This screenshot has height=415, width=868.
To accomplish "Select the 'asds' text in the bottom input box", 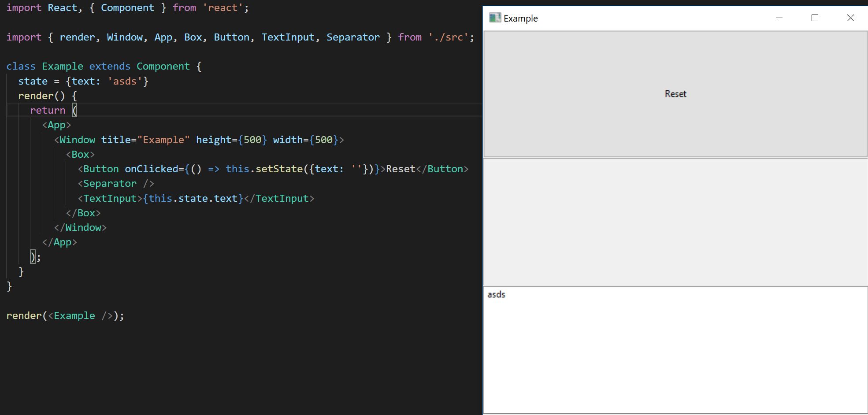I will pos(496,295).
